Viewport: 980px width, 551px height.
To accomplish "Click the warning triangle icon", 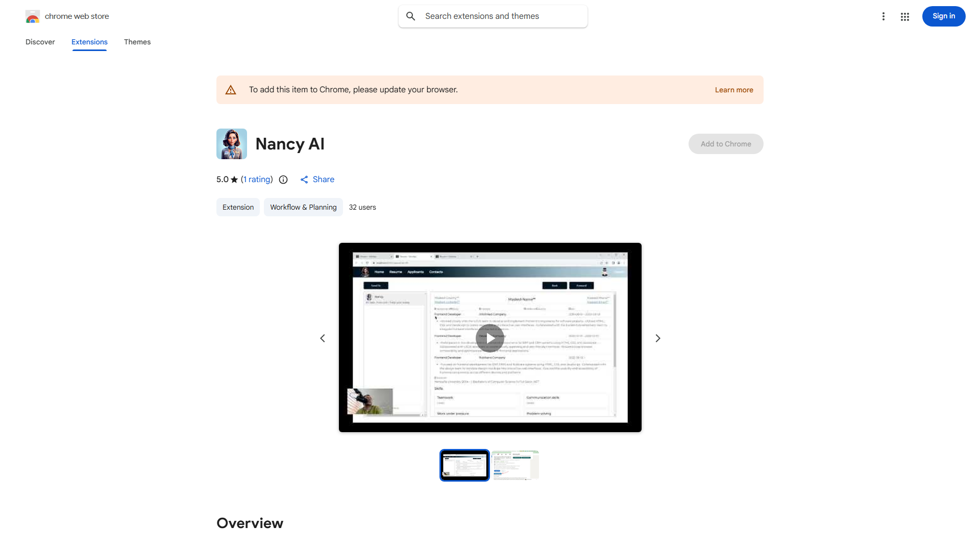I will pyautogui.click(x=231, y=90).
